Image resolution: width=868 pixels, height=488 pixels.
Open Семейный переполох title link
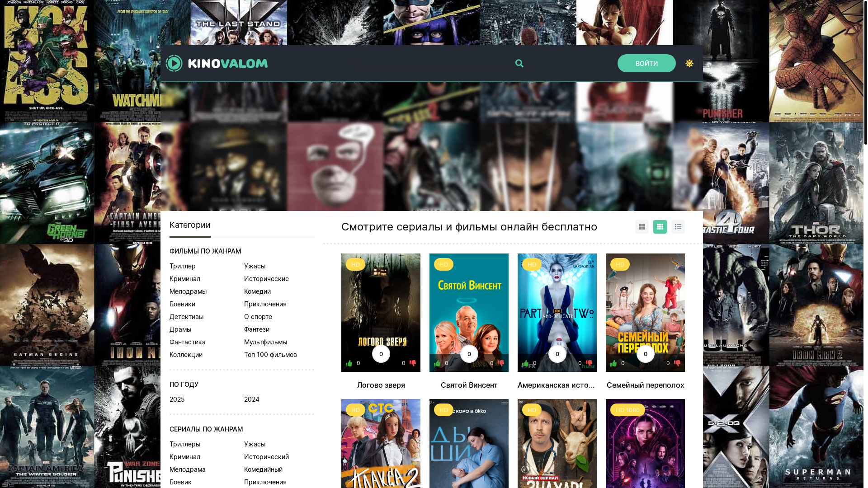[645, 385]
